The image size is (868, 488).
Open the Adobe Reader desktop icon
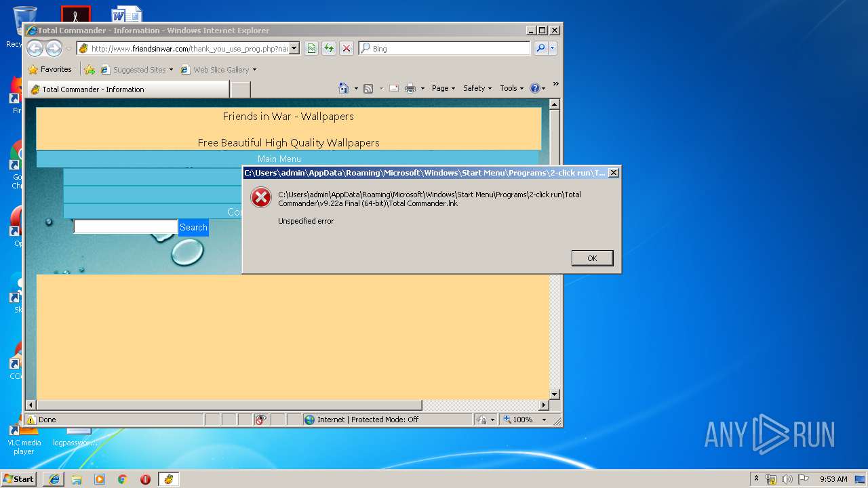click(75, 14)
